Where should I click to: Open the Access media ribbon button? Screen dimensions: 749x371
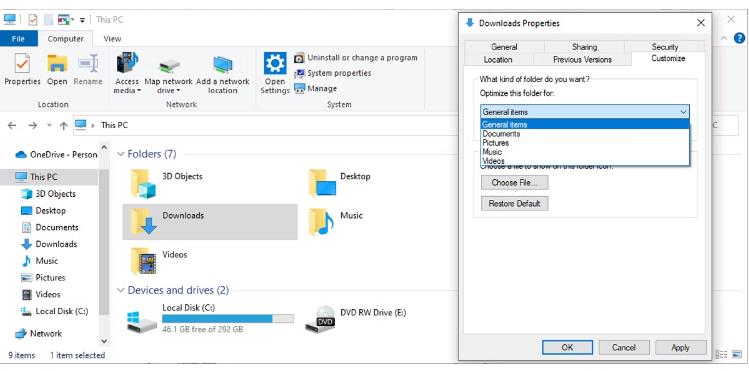point(127,73)
